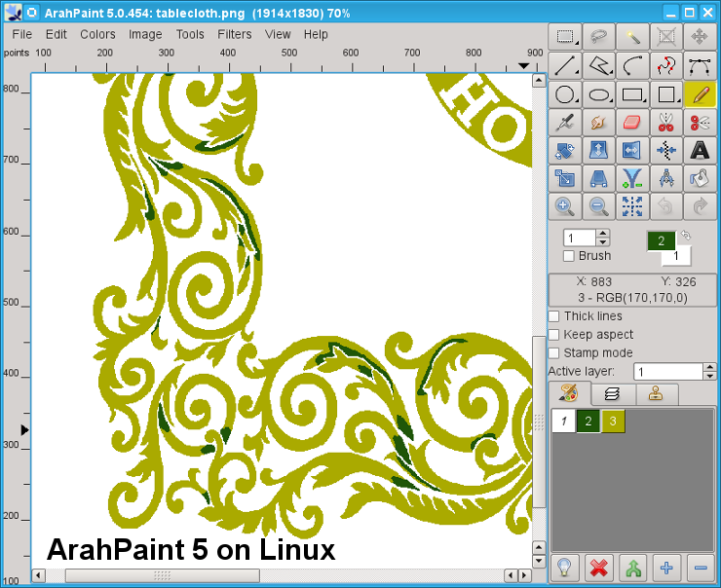Switch to the color palette tab
Viewport: 721px width, 588px height.
569,393
